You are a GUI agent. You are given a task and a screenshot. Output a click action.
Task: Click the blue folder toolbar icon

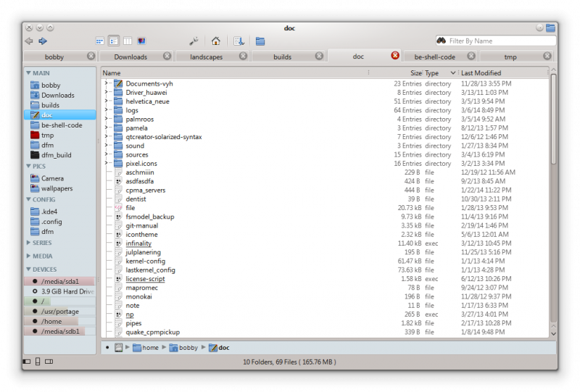[x=260, y=41]
